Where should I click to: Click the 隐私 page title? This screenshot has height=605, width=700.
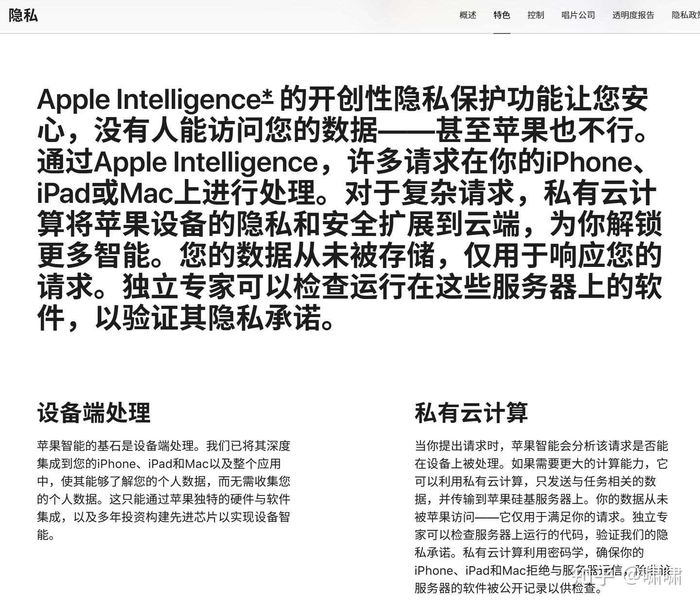tap(23, 15)
